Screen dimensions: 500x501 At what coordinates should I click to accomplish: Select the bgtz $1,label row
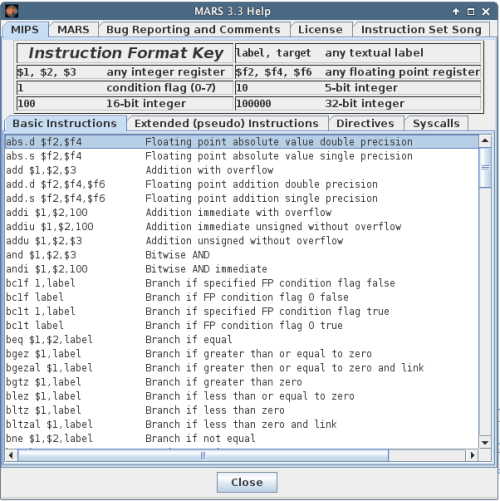coord(242,382)
